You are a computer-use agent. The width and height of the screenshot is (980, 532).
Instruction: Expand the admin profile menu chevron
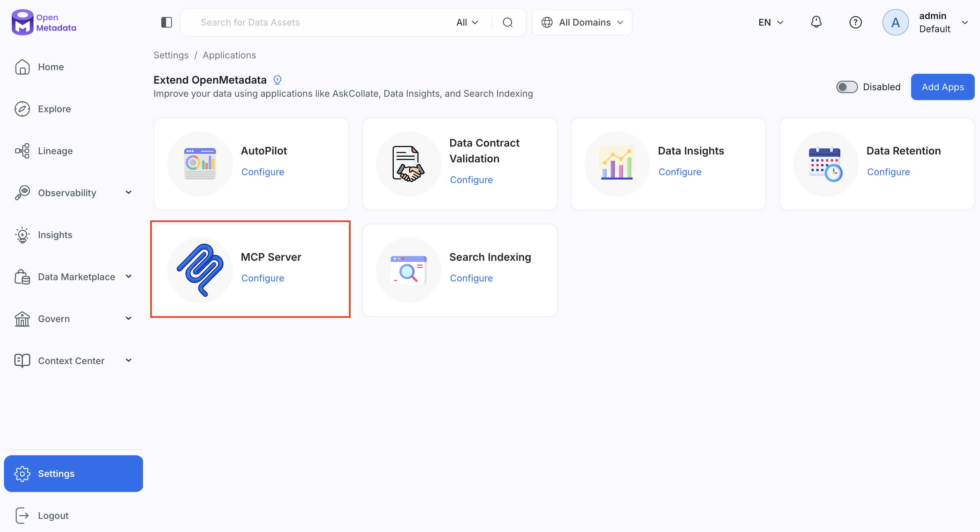[x=965, y=22]
